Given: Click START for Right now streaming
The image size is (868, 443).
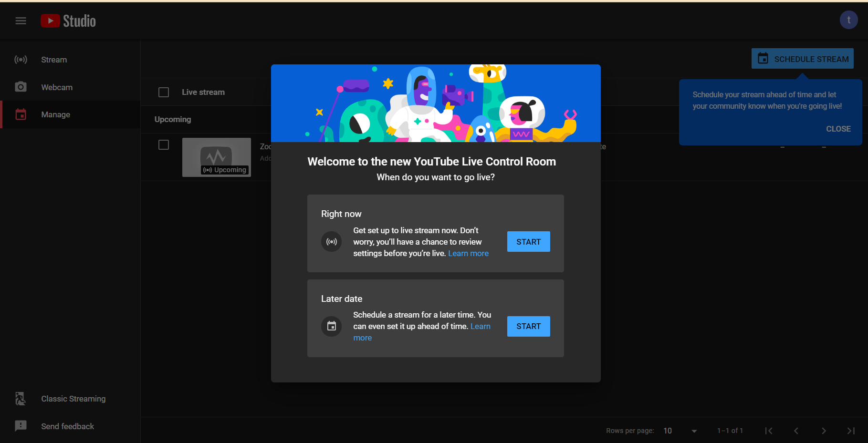Looking at the screenshot, I should pos(528,242).
